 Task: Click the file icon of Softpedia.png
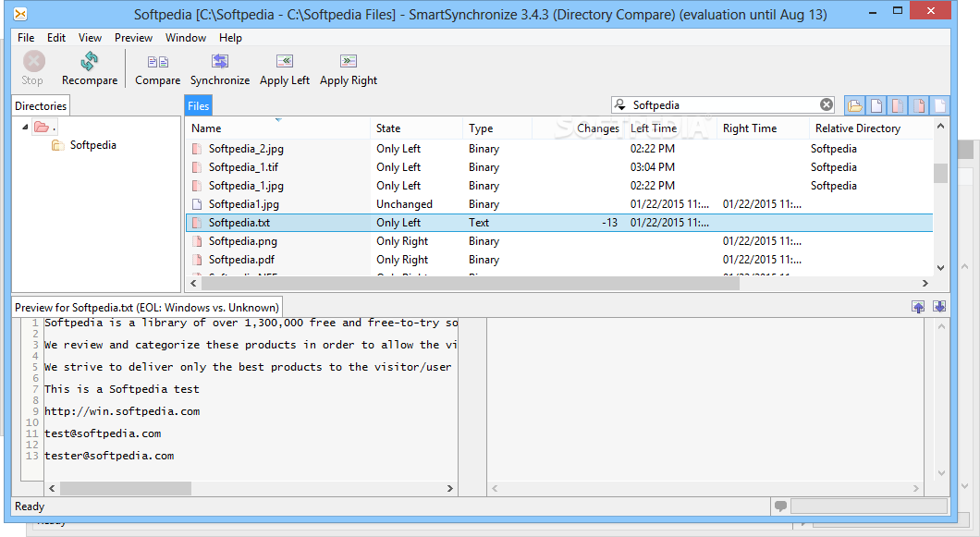[197, 240]
